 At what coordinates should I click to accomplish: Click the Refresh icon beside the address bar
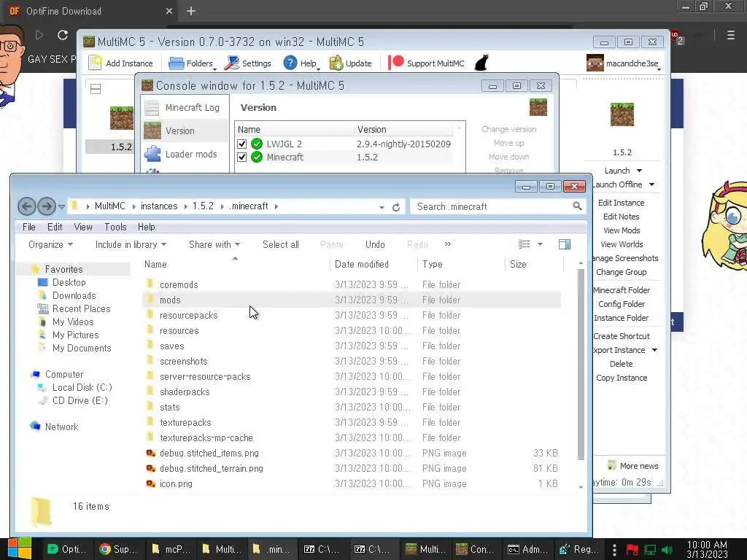click(396, 207)
